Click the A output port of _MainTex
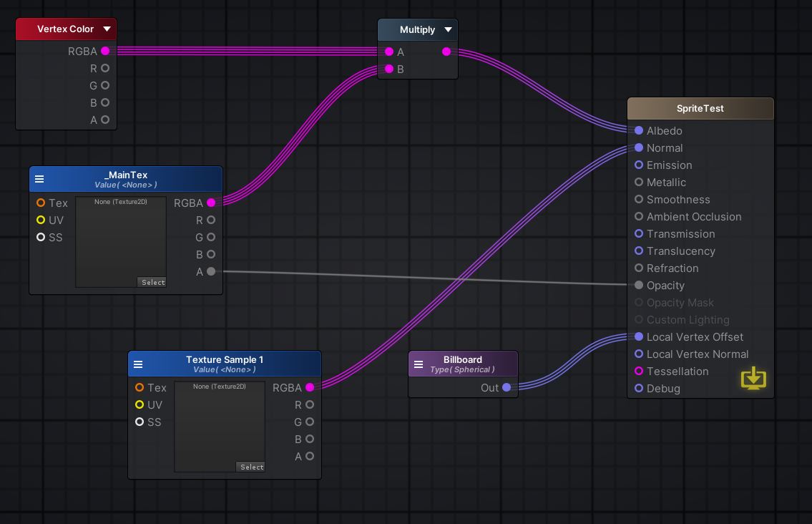The image size is (812, 524). 211,271
